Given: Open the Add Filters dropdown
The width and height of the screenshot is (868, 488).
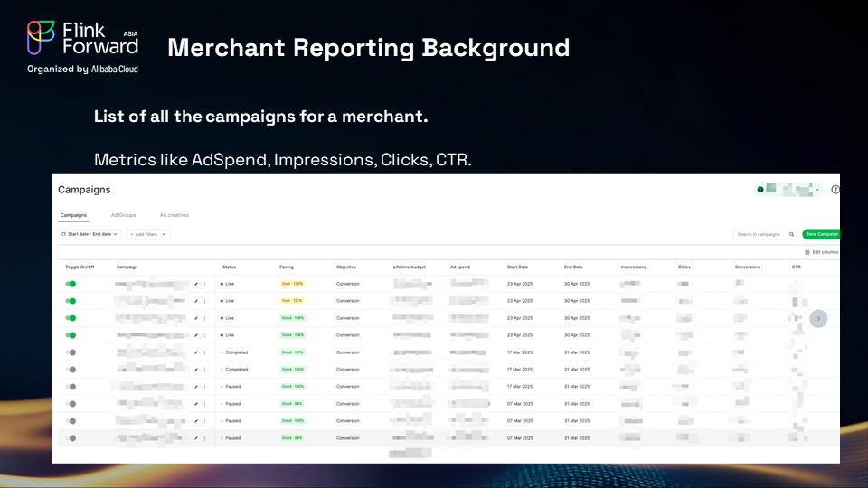Looking at the screenshot, I should [x=147, y=235].
